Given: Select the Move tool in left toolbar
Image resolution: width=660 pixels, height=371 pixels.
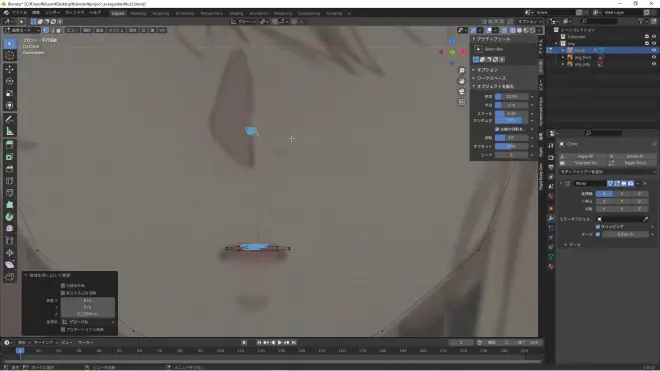Looking at the screenshot, I should pyautogui.click(x=10, y=69).
